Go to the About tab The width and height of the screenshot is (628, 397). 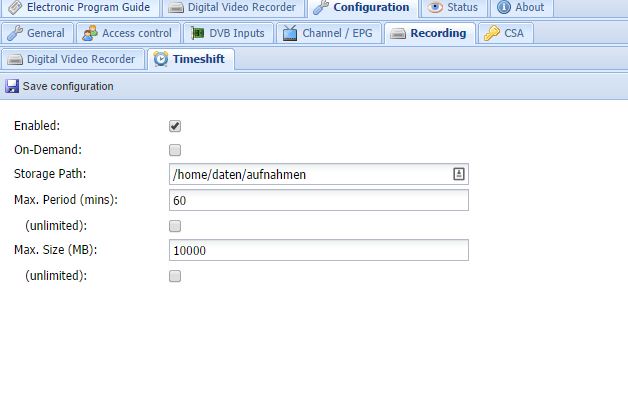[x=522, y=8]
